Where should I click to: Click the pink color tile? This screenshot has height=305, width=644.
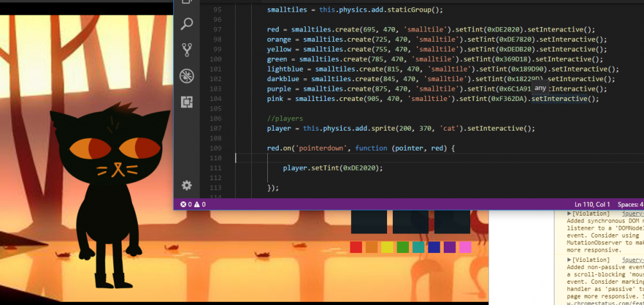tap(465, 247)
